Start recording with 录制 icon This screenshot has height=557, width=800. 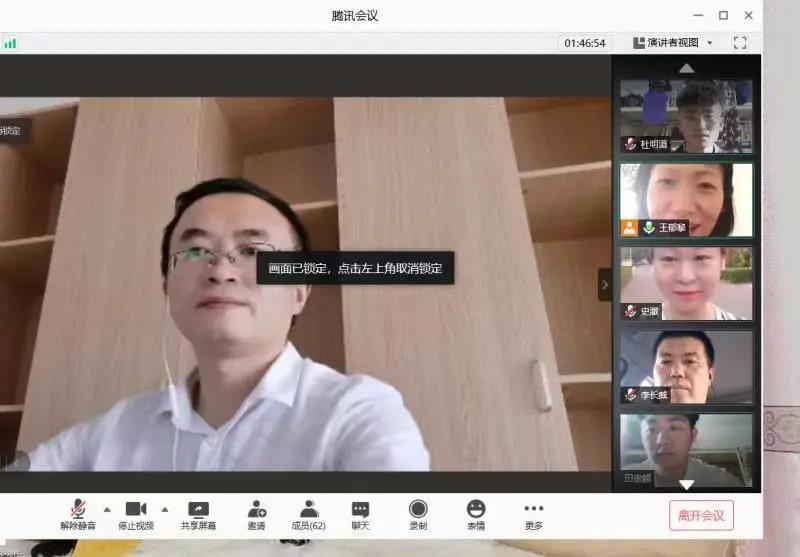pyautogui.click(x=418, y=514)
